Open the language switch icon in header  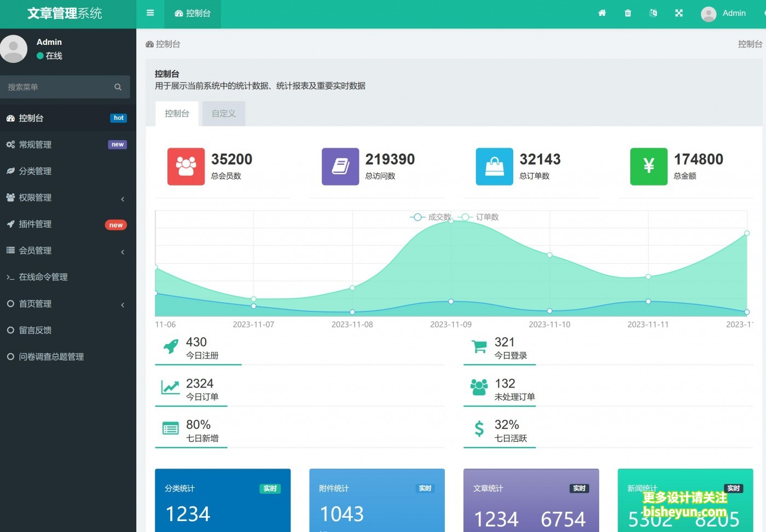(x=653, y=13)
